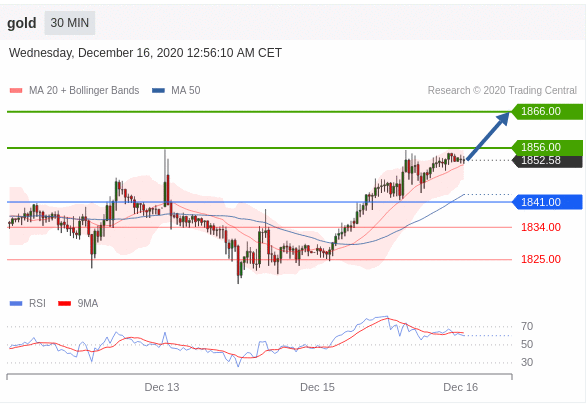Click the RSI legend label

click(37, 303)
